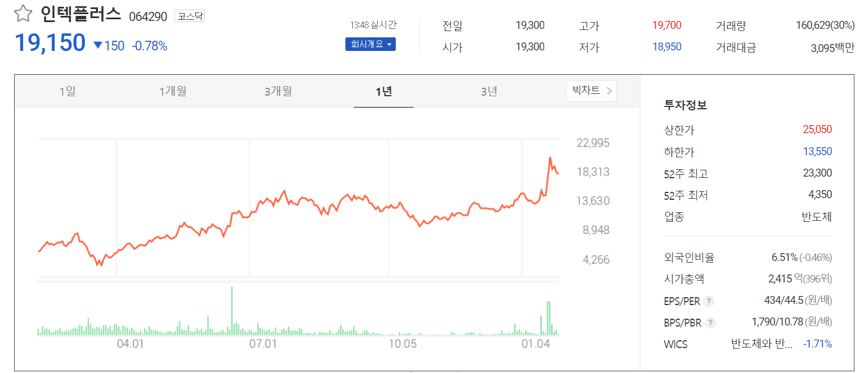Click the 시가총액 value 2,415억
The image size is (868, 373).
(785, 278)
